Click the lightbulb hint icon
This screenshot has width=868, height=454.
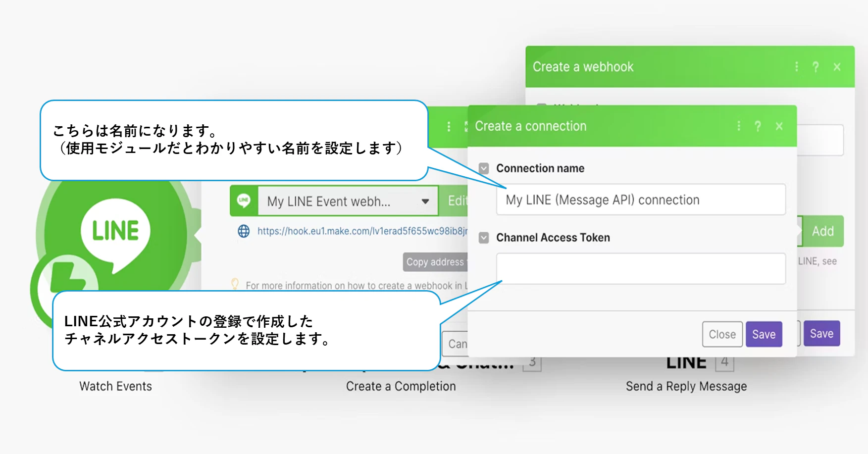235,284
